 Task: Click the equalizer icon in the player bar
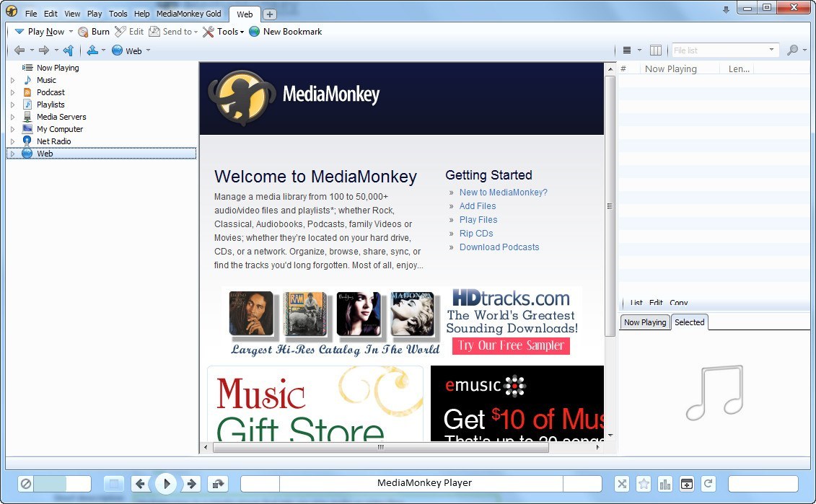(664, 483)
